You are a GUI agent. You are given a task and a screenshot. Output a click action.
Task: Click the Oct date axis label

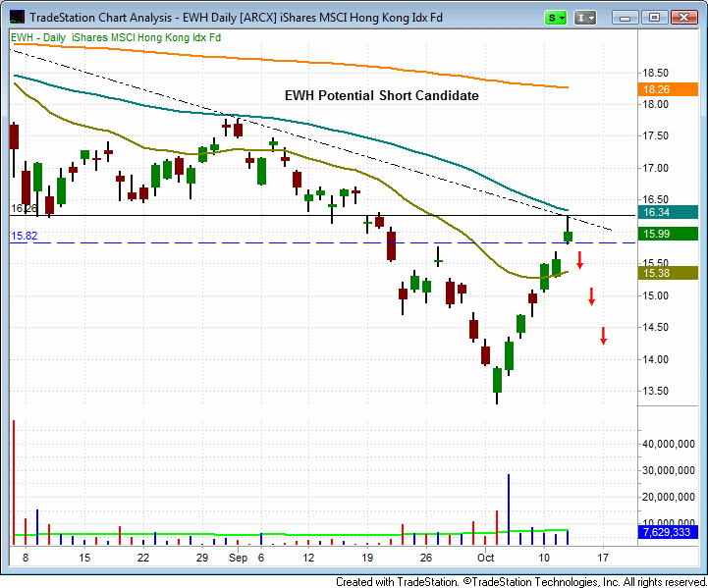(485, 558)
